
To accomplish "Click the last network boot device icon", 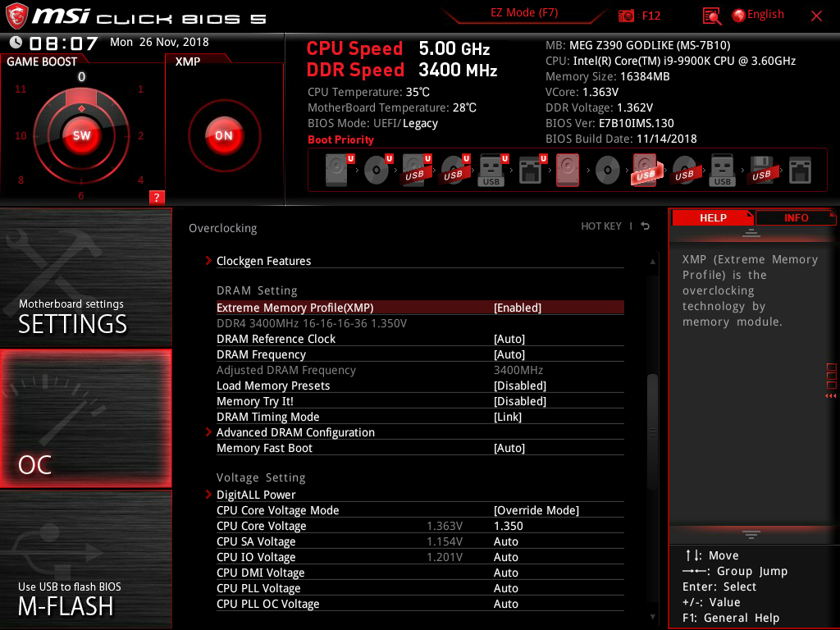I will click(x=800, y=171).
